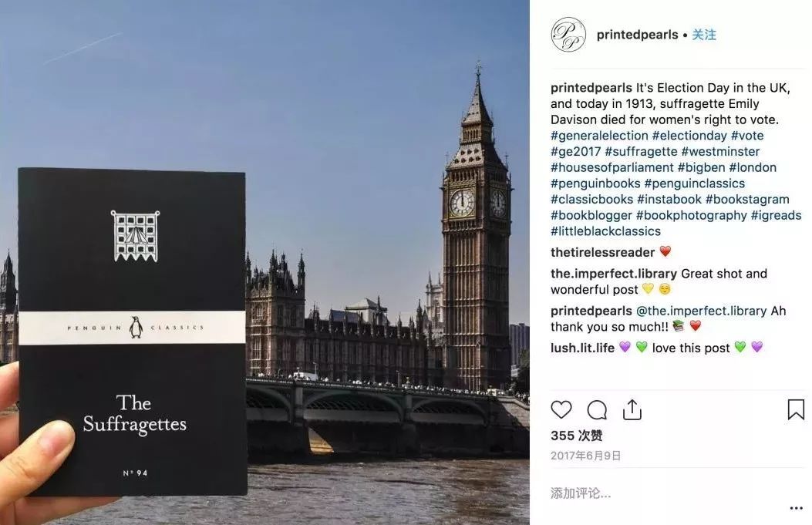This screenshot has height=525, width=812.
Task: Open the comment bubble icon
Action: coord(597,410)
